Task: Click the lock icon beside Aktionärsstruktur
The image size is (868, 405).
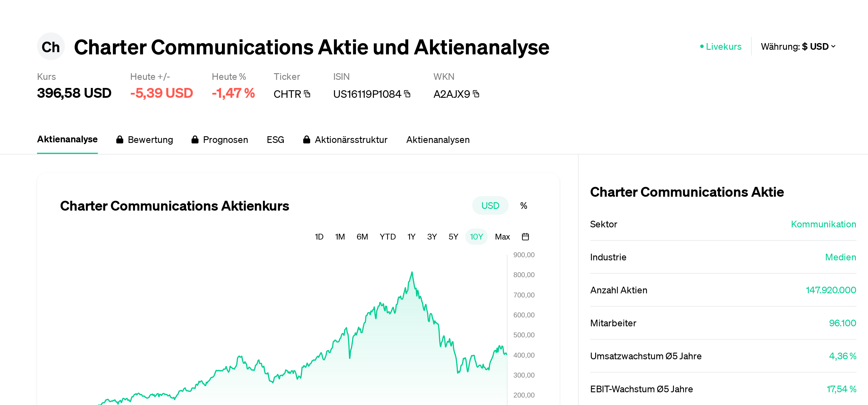Action: [x=306, y=139]
